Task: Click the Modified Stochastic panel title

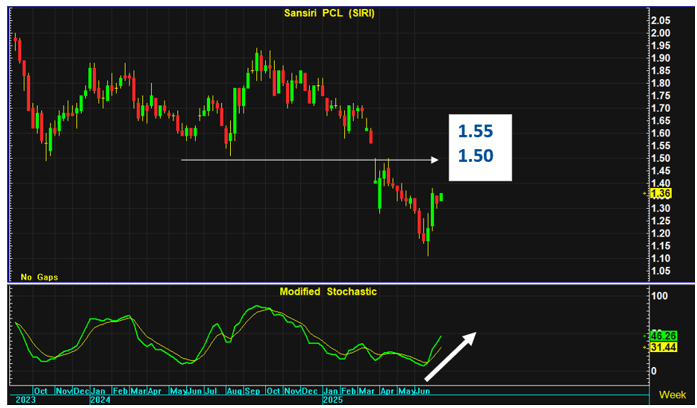Action: click(x=328, y=292)
